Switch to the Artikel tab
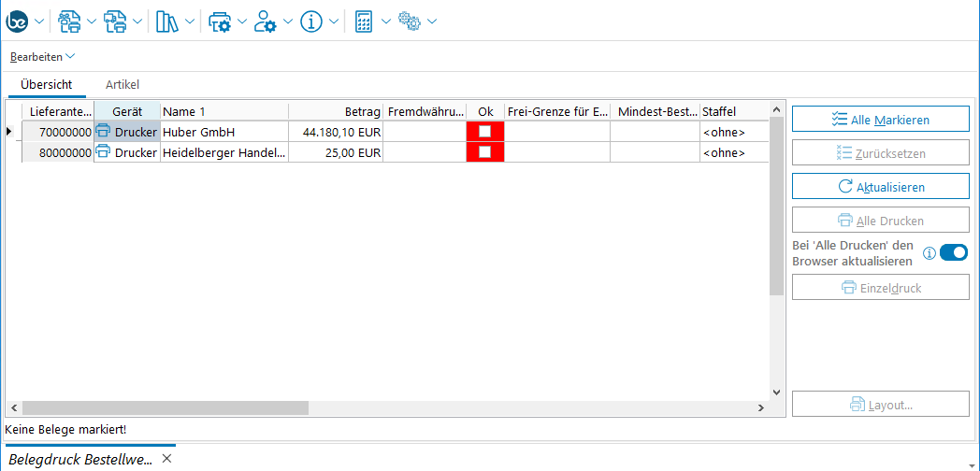This screenshot has width=980, height=471. pyautogui.click(x=122, y=84)
